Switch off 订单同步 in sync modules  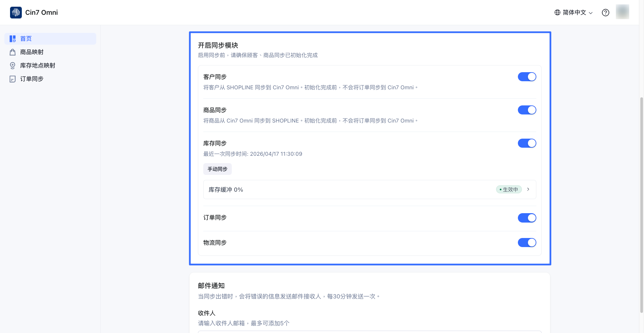527,218
